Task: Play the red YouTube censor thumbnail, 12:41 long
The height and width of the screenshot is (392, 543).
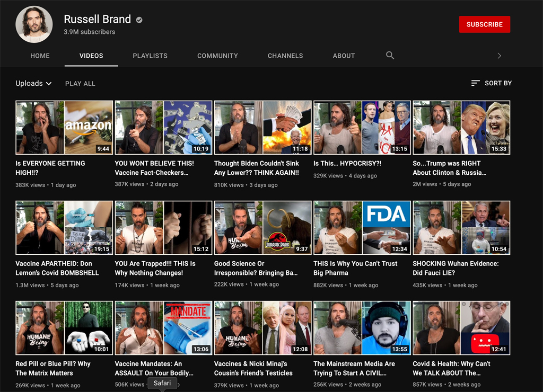Action: [461, 328]
